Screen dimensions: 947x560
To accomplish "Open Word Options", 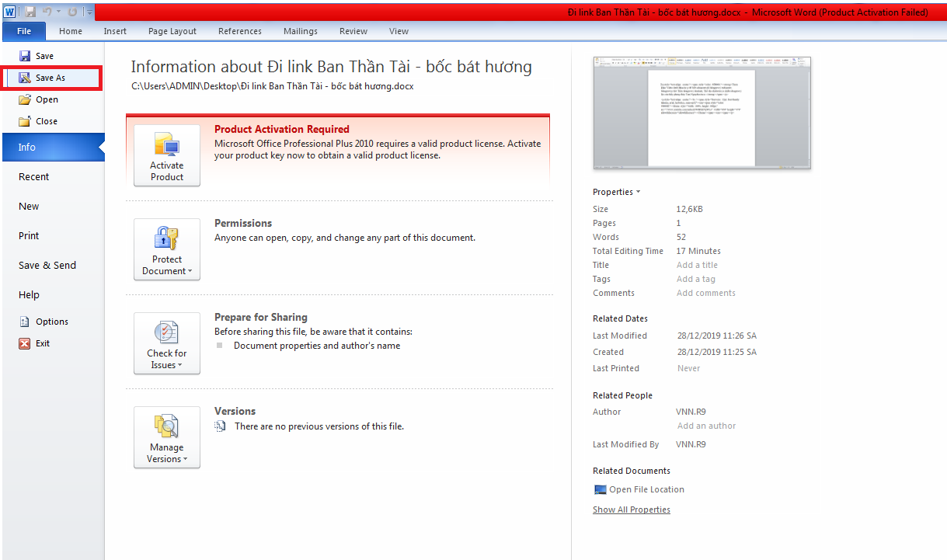I will 53,322.
